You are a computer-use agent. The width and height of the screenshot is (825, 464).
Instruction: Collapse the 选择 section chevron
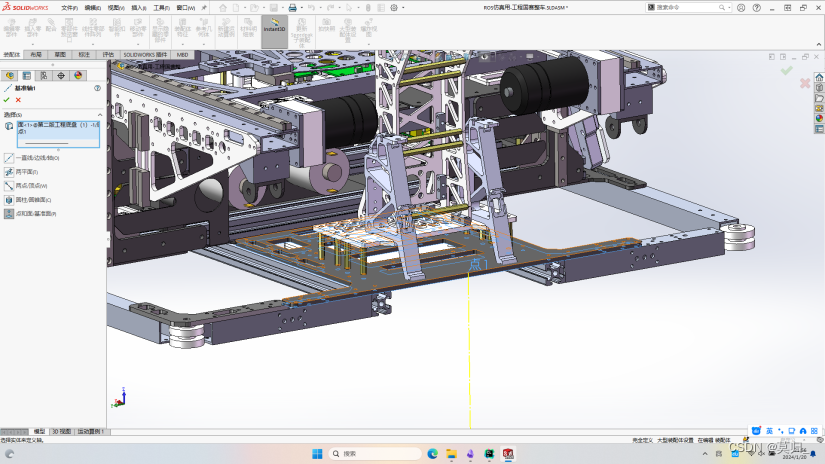100,115
